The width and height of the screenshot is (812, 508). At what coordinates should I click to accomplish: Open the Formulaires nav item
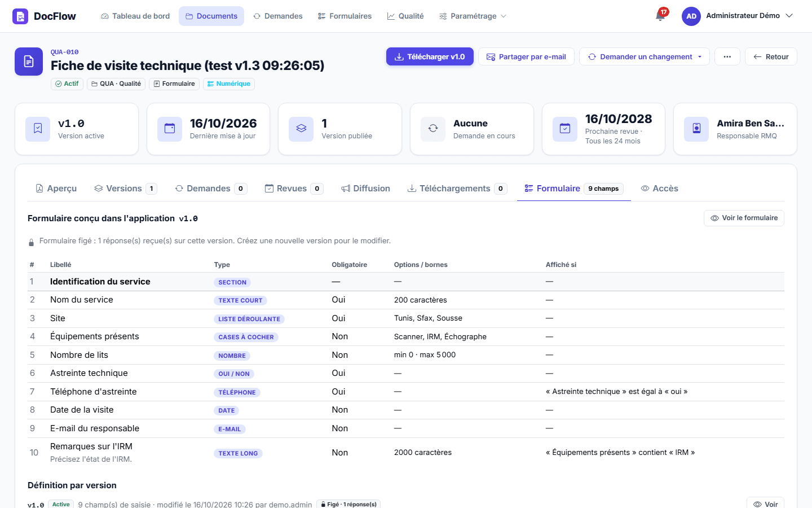345,16
